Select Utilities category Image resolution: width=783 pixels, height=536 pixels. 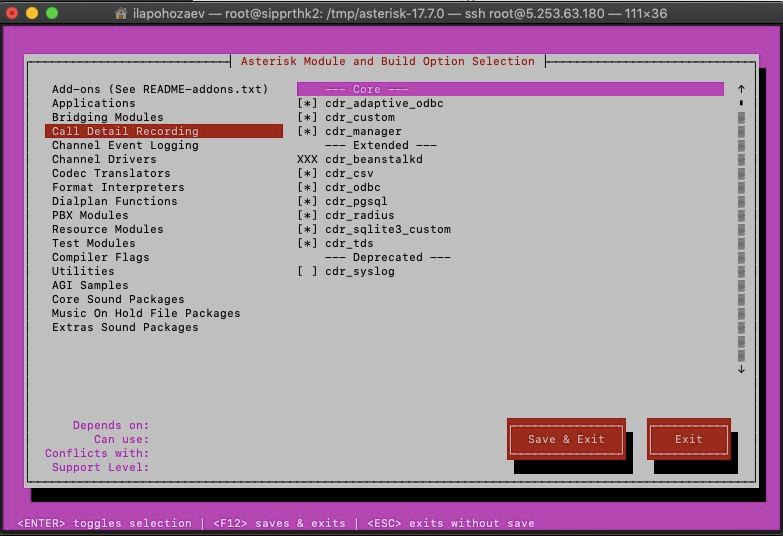pos(83,271)
